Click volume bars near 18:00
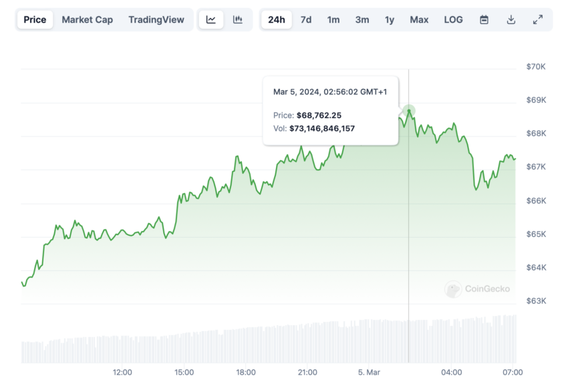Screen dimensions: 568x392 pos(246,345)
